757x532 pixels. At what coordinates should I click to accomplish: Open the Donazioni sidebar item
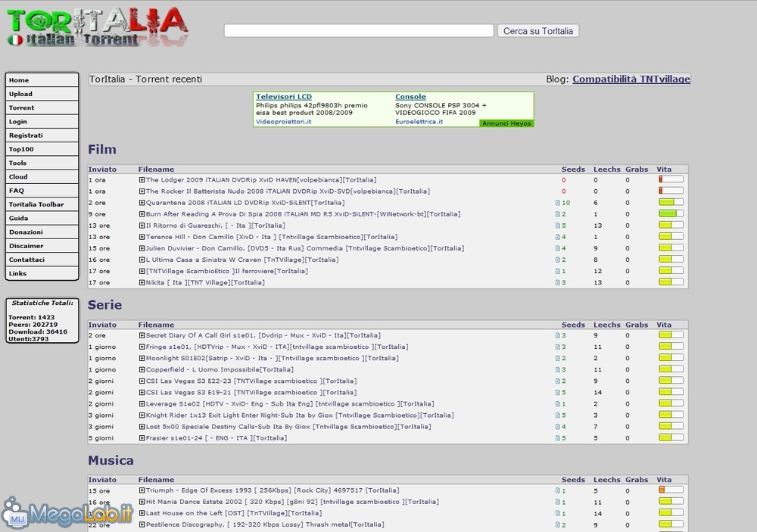pos(42,232)
